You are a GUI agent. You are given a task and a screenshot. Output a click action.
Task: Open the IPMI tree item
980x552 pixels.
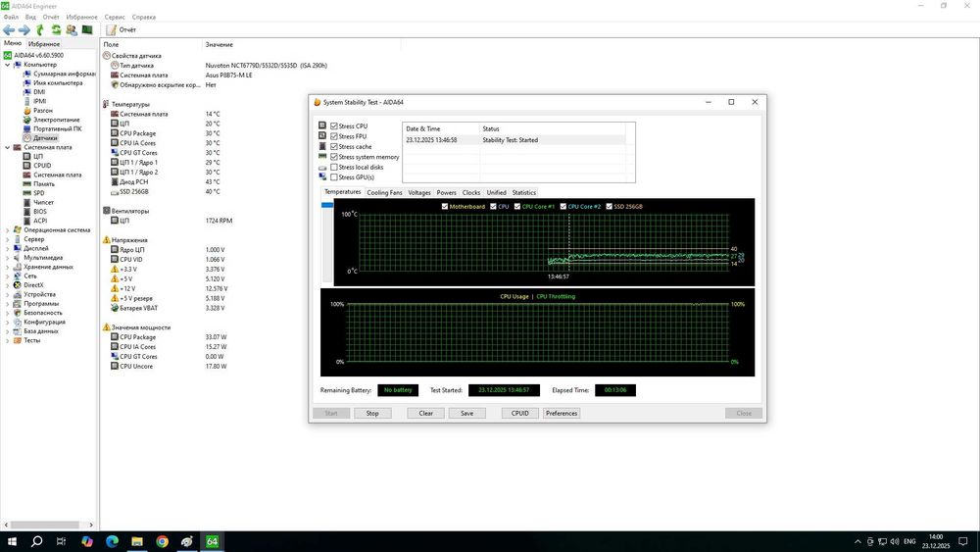tap(39, 101)
